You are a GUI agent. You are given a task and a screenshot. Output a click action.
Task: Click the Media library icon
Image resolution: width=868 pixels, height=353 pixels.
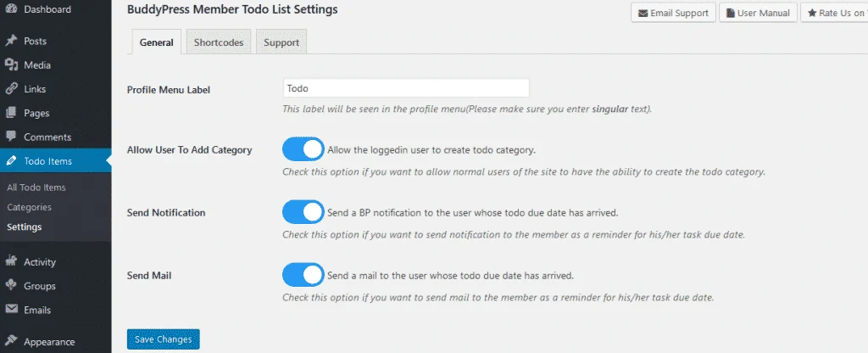tap(11, 64)
